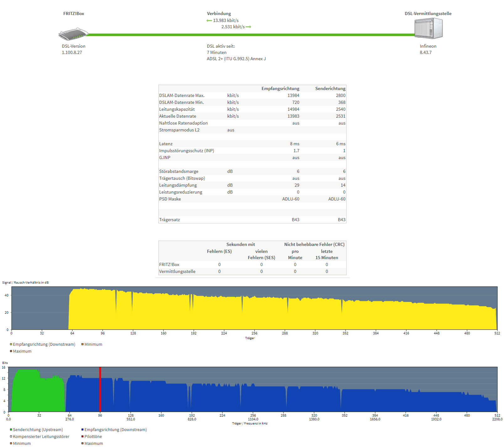504x448 pixels.
Task: Click the DSL-Vermittlungsstelle cabinet icon
Action: 428,29
